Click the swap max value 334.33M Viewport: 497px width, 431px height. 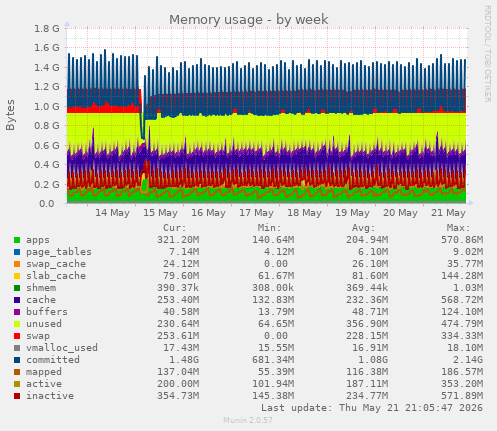click(462, 336)
